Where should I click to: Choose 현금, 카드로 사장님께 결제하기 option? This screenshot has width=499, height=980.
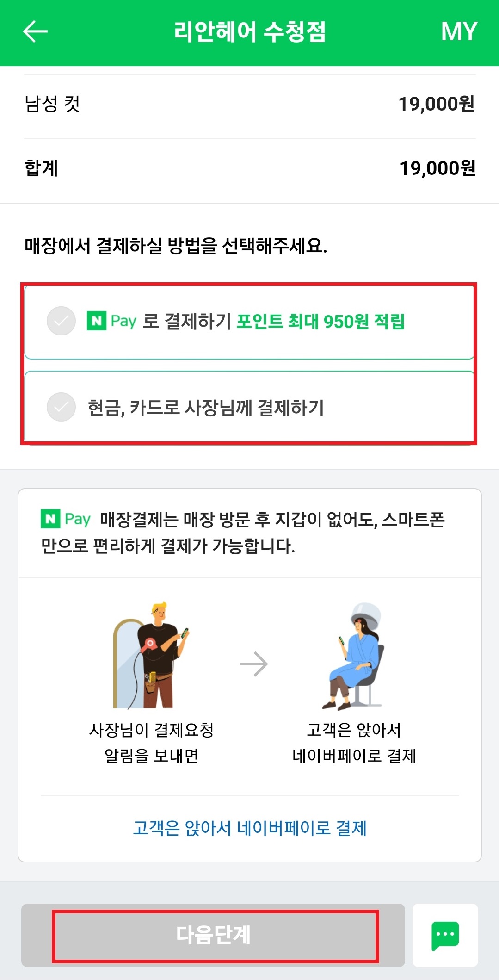click(x=249, y=406)
